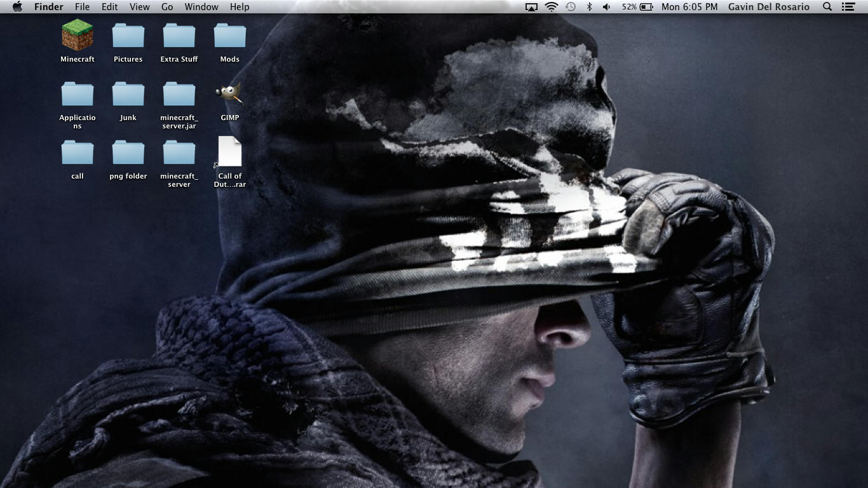Select the minecraft_server.jar folder icon
Image resolution: width=868 pixels, height=488 pixels.
click(179, 94)
